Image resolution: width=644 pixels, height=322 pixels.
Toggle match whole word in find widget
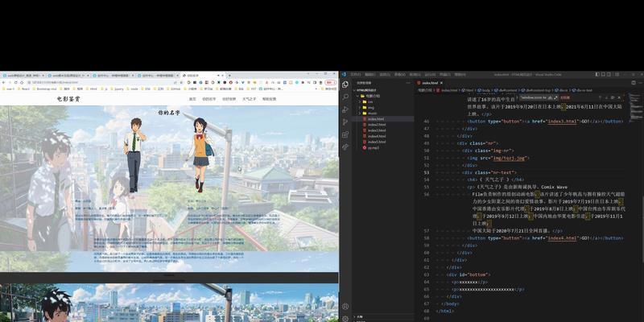551,97
